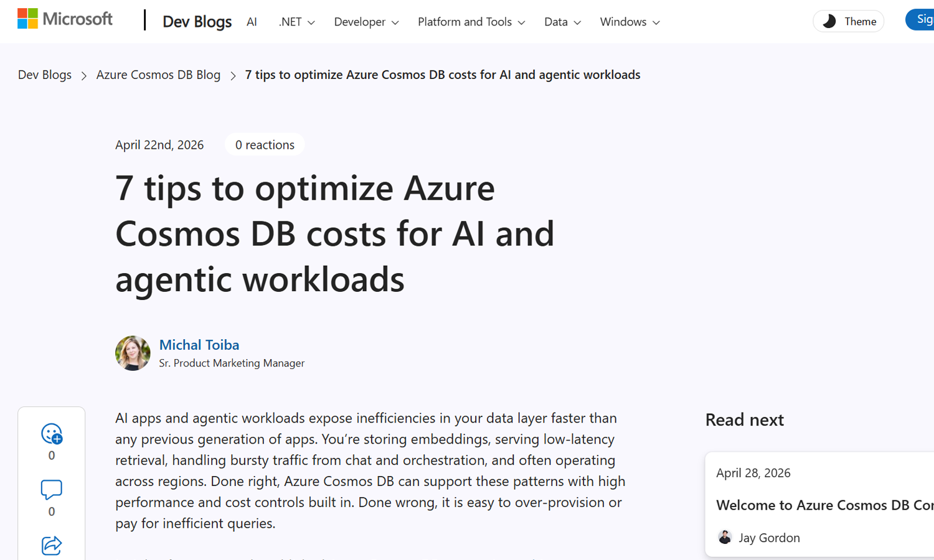
Task: Open the Platform and Tools dropdown
Action: 471,22
